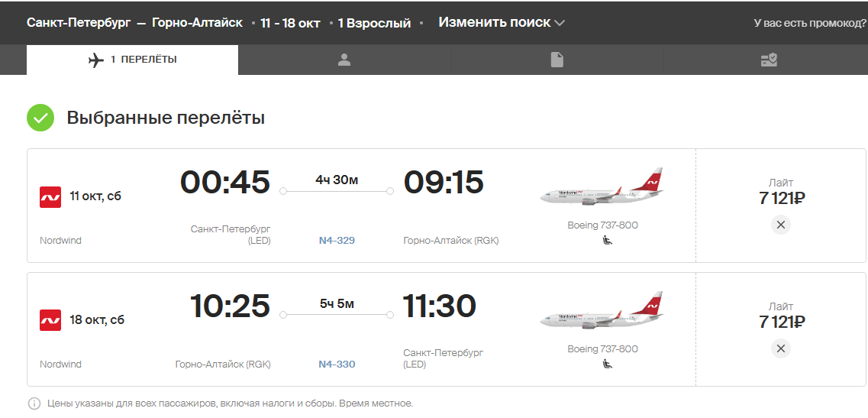Click the У вас есть промокод link
The width and height of the screenshot is (868, 418).
[x=811, y=23]
